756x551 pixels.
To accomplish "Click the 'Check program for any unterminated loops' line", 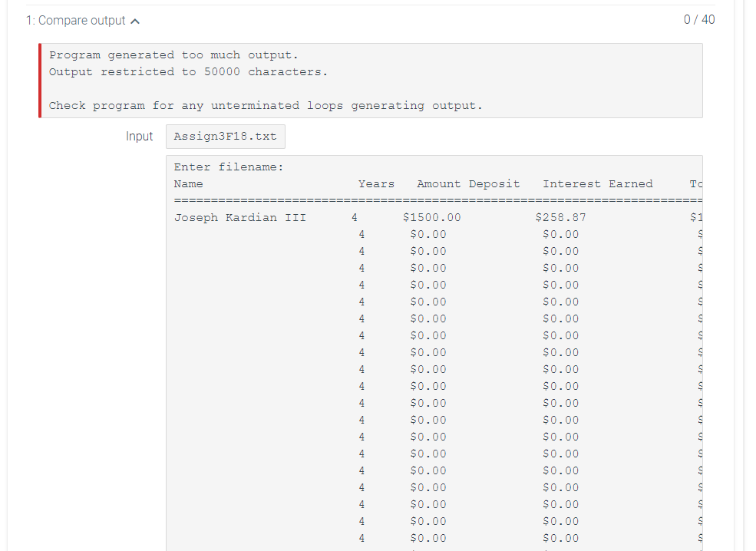I will tap(266, 106).
